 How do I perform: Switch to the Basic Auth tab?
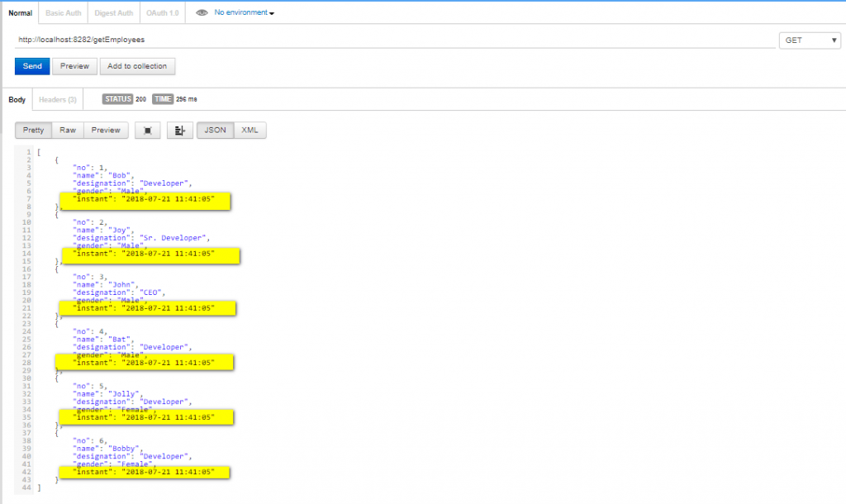tap(63, 12)
